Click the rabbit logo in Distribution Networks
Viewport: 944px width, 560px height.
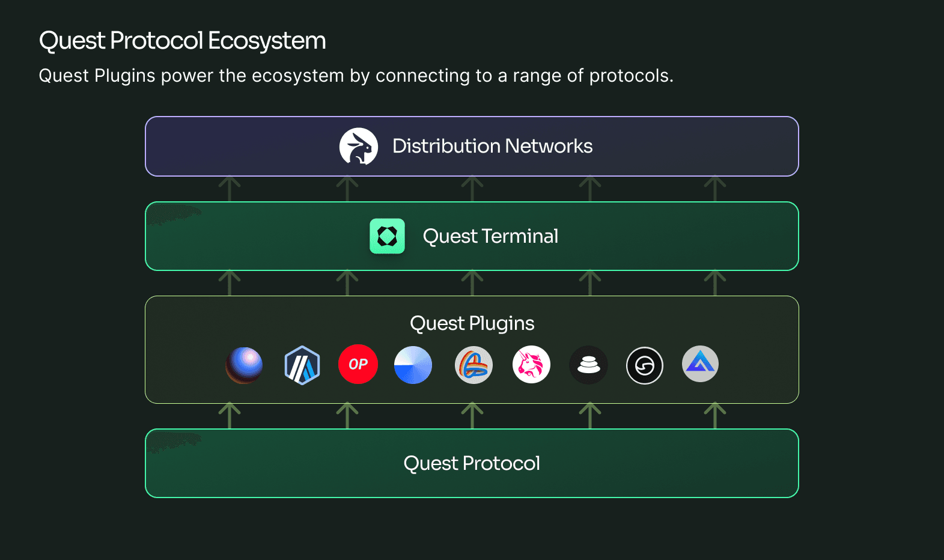(x=359, y=147)
